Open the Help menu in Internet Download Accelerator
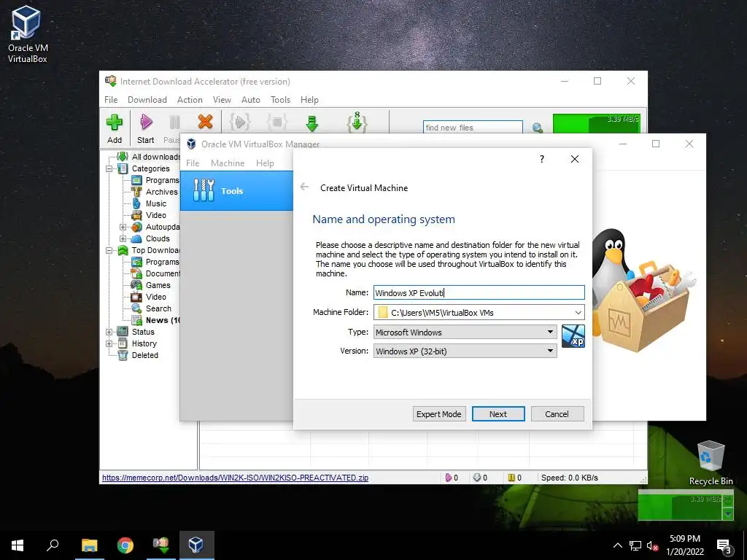 click(309, 99)
